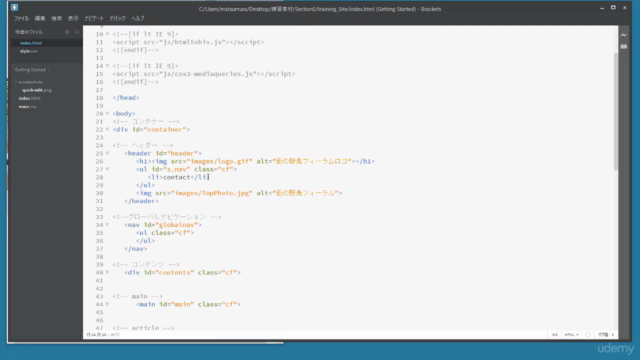Open Extension Manager icon in right toolbar
Screen dimensions: 640x360
point(624,47)
